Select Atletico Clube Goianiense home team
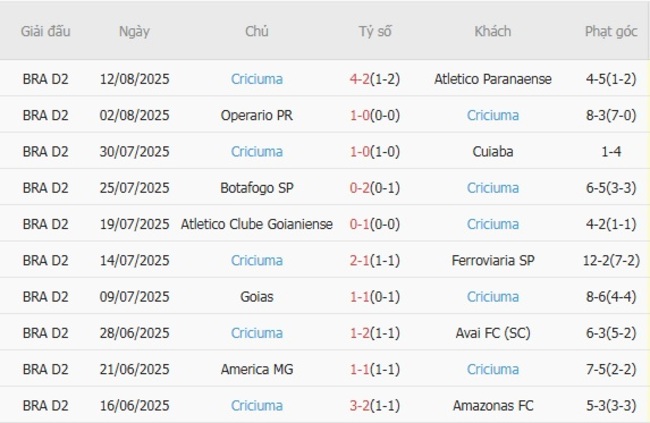Viewport: 650px width, 423px height. (x=256, y=224)
